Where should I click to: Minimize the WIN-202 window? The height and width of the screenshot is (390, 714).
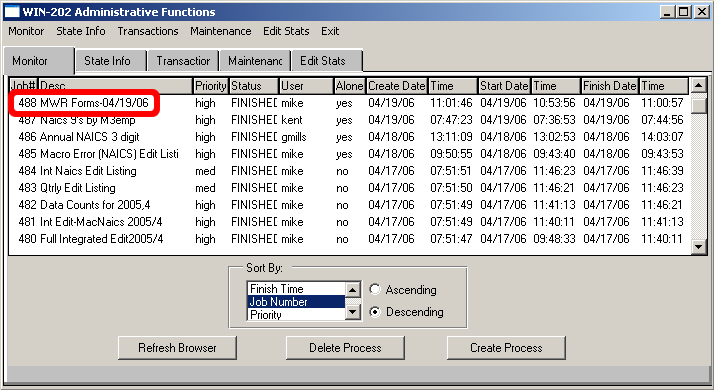tap(667, 12)
